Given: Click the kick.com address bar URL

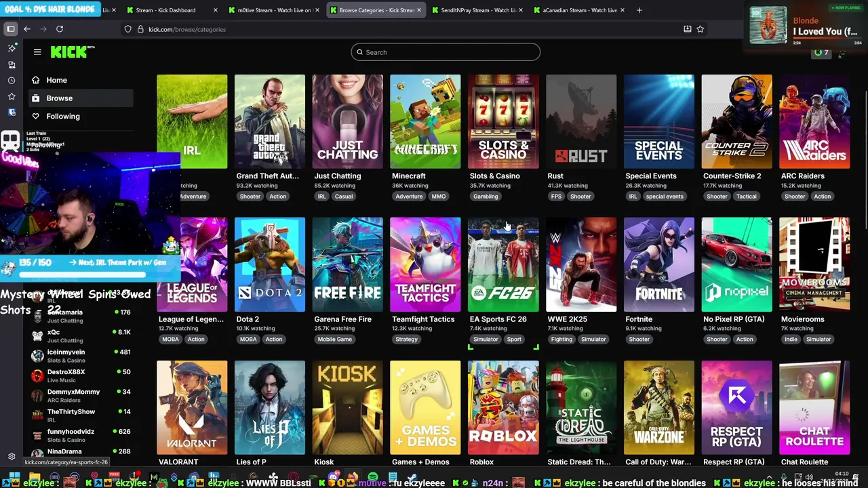Looking at the screenshot, I should click(x=187, y=29).
